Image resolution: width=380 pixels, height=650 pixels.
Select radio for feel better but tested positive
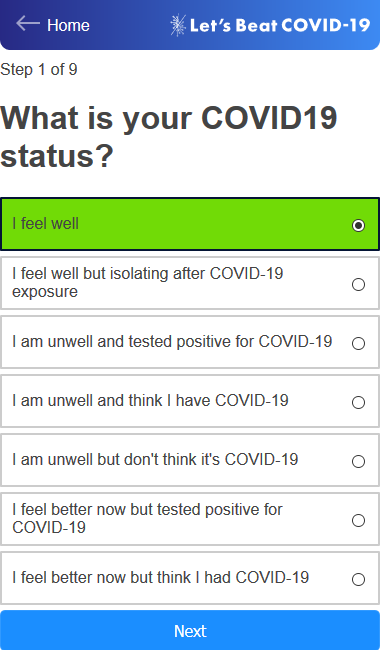[x=358, y=520]
